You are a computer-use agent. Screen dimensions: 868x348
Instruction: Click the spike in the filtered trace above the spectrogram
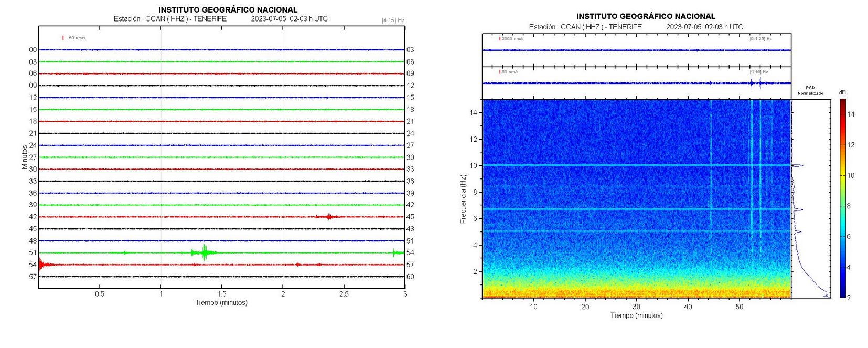pos(752,83)
